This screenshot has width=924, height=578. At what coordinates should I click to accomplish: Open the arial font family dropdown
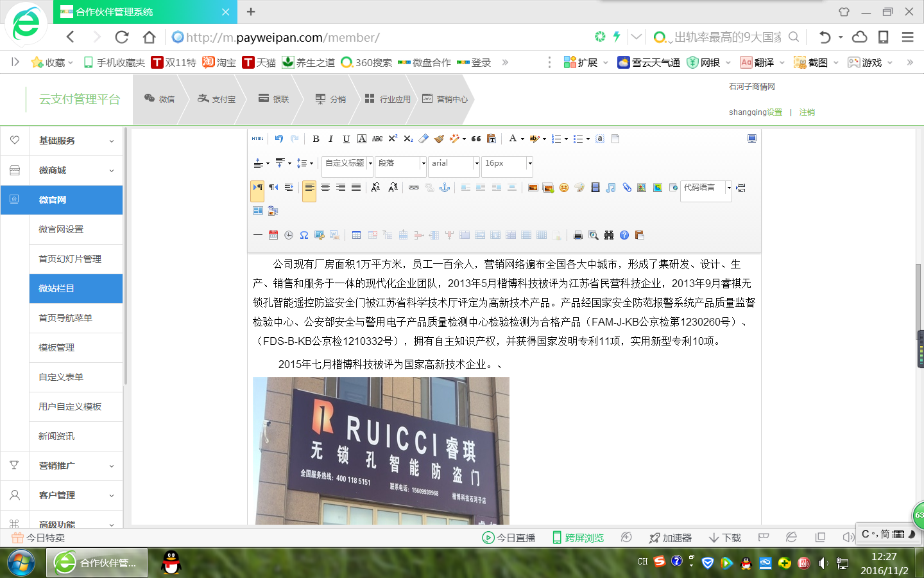pos(454,163)
